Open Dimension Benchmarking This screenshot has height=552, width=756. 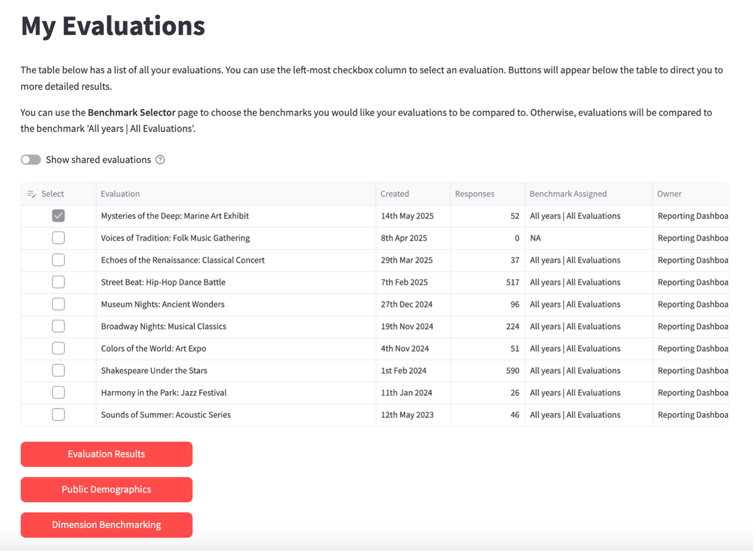[107, 525]
